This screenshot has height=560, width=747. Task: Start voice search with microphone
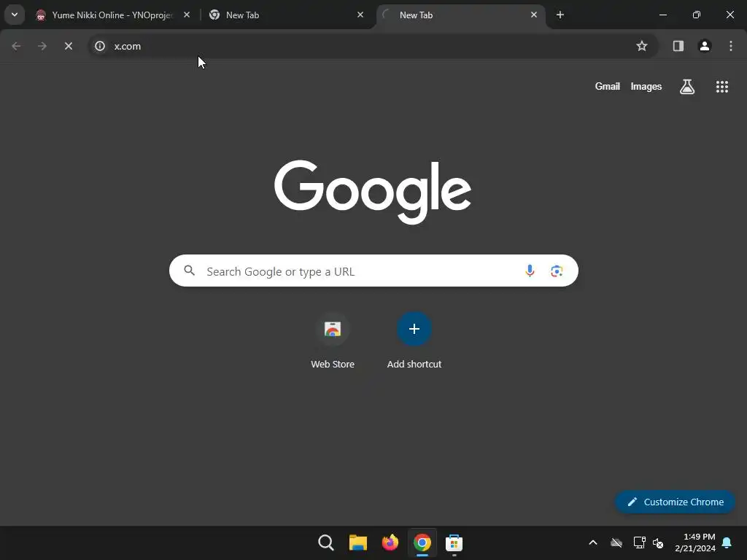pos(530,271)
